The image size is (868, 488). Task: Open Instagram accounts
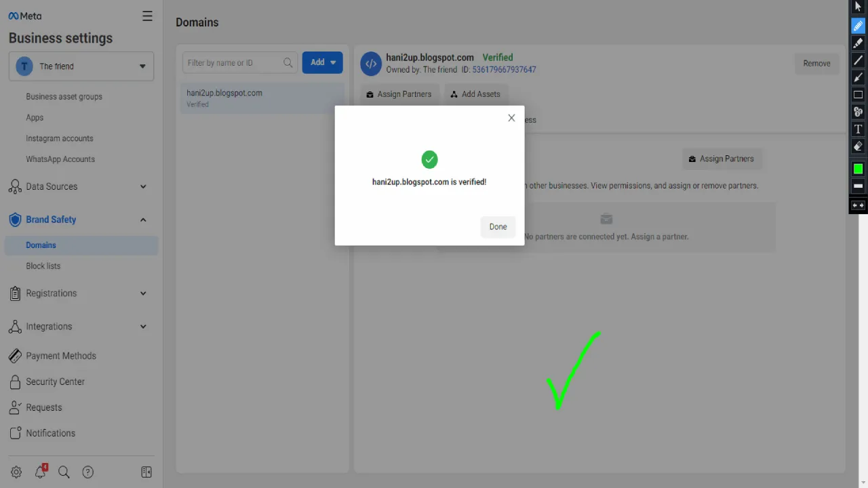[60, 138]
